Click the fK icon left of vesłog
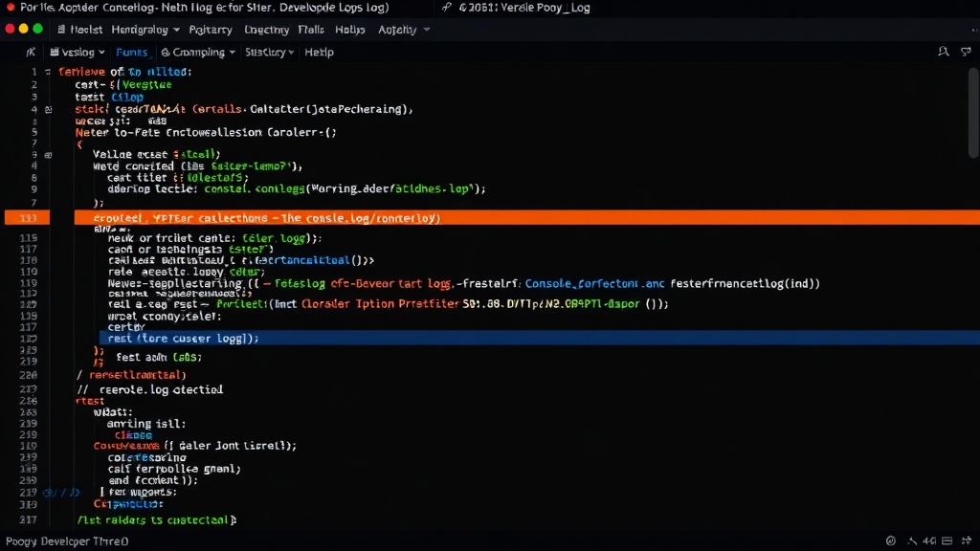This screenshot has width=980, height=551. click(x=31, y=53)
